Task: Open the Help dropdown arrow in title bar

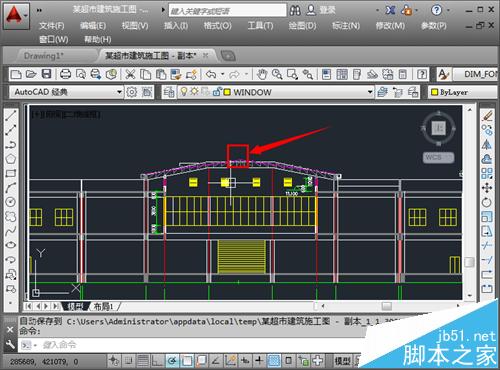Action: coord(448,10)
